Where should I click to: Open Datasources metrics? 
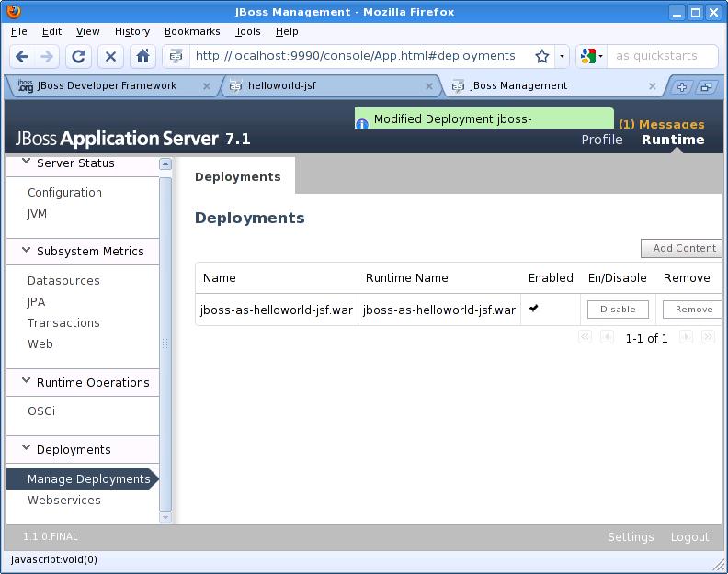point(63,281)
